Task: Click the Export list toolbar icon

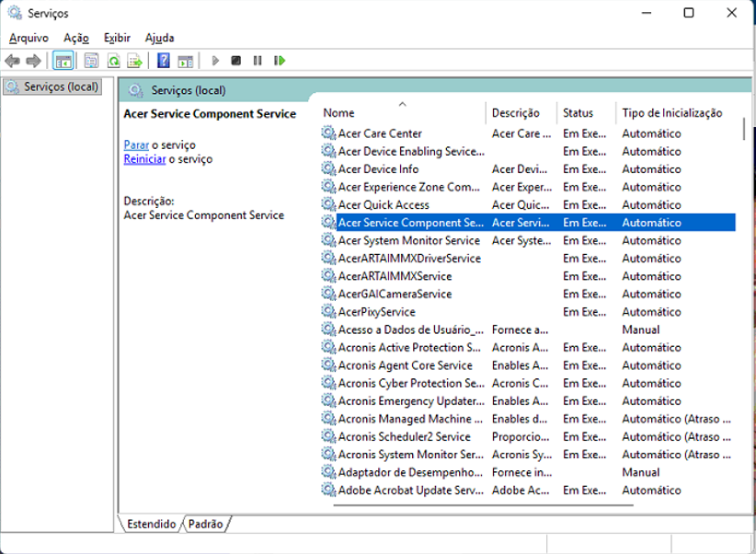Action: click(135, 61)
